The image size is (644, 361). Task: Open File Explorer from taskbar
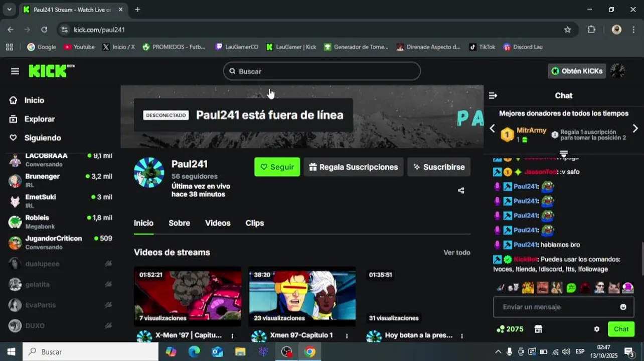240,352
